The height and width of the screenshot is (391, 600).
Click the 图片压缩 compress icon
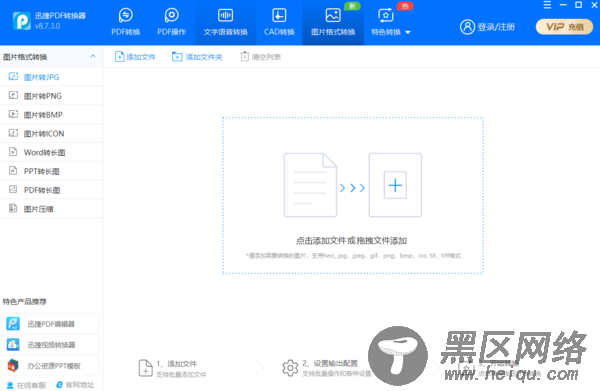pos(13,208)
